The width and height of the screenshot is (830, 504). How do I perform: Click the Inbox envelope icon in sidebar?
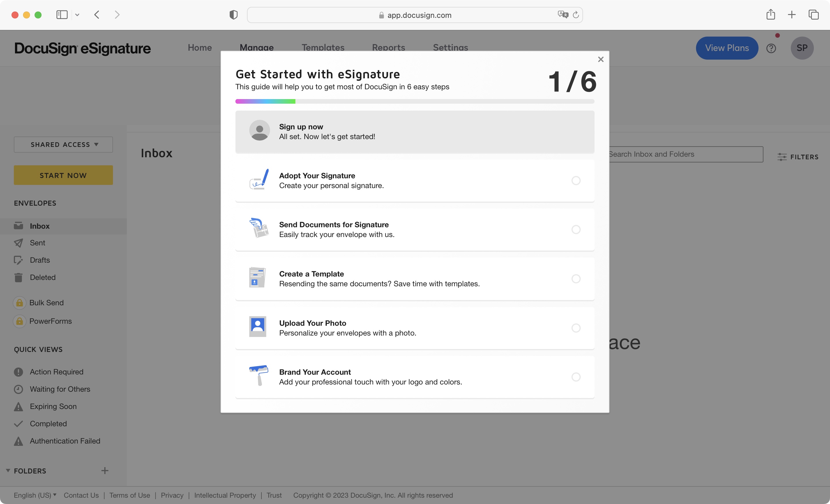(18, 226)
